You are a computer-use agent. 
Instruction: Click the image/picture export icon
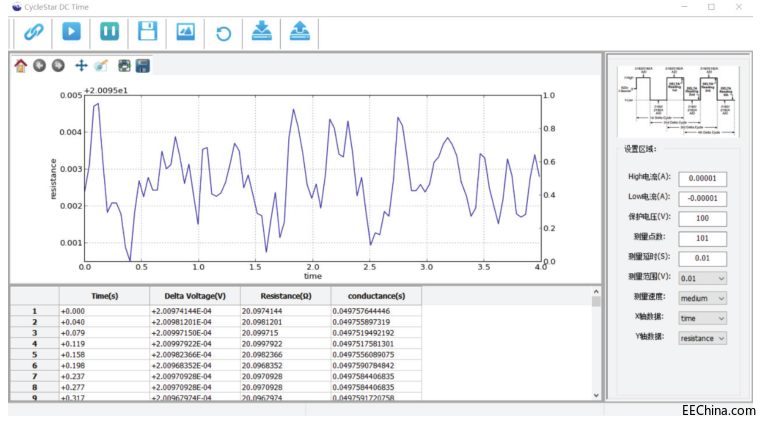pyautogui.click(x=185, y=32)
